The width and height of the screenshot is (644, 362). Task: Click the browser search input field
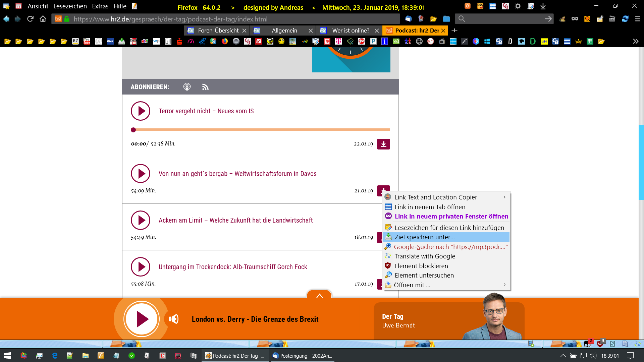pos(503,19)
